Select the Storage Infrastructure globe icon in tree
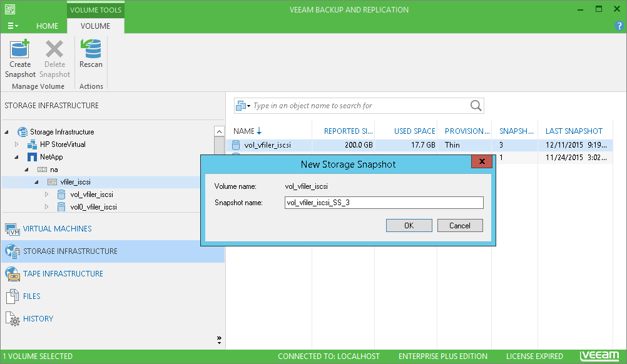Image resolution: width=627 pixels, height=364 pixels. [23, 132]
